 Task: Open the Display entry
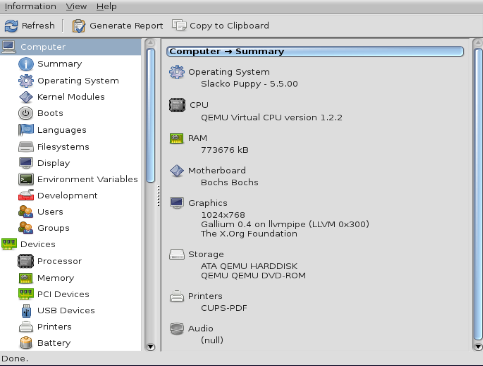pyautogui.click(x=54, y=163)
